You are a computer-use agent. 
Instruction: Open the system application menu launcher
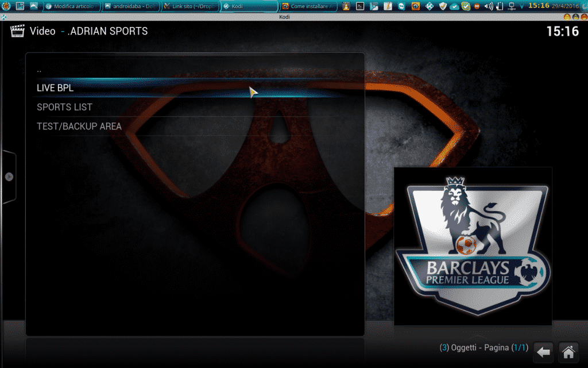click(x=6, y=6)
